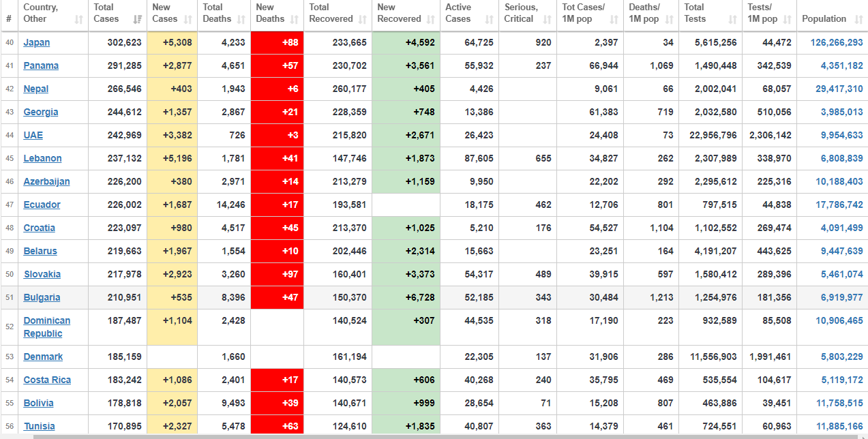Open UAE population link 9,954,633
The height and width of the screenshot is (439, 868).
tap(841, 135)
